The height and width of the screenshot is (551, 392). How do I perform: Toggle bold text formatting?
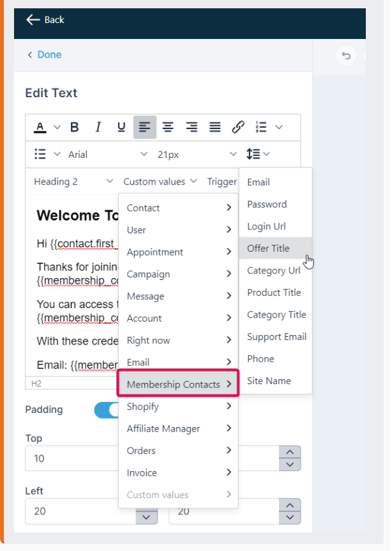pyautogui.click(x=75, y=127)
